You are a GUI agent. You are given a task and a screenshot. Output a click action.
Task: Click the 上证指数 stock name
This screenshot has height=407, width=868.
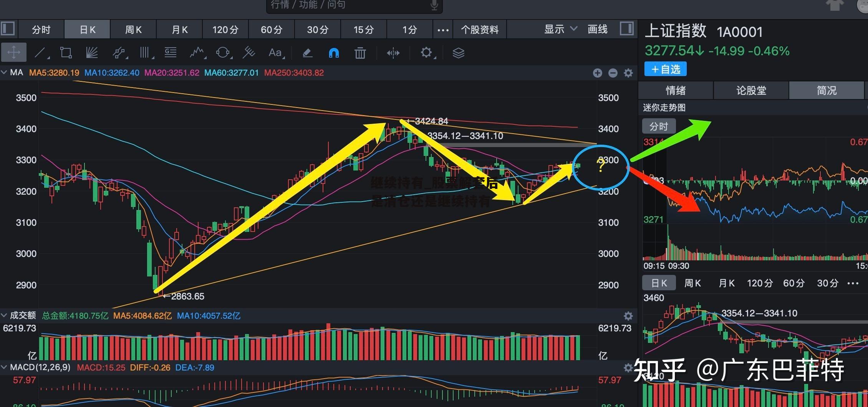[x=676, y=31]
